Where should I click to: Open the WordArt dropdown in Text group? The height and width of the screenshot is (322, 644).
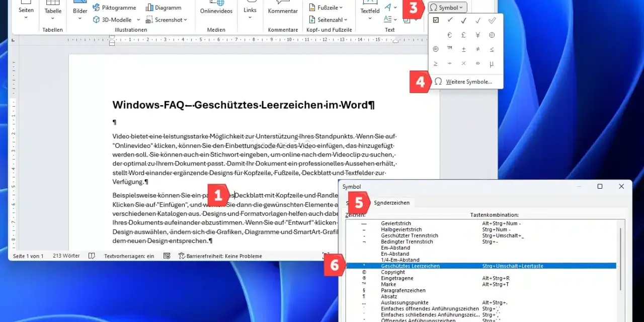390,7
